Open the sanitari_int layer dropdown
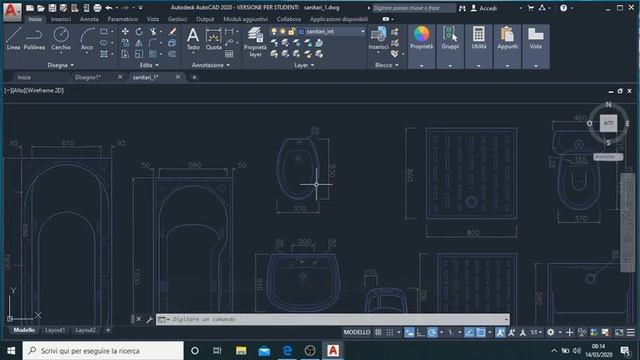This screenshot has height=360, width=640. (362, 31)
